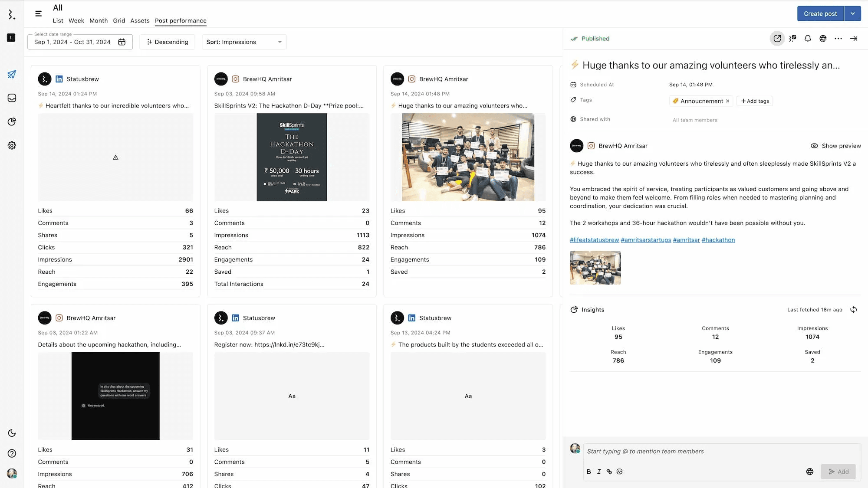The height and width of the screenshot is (488, 868).
Task: Collapse the post detail side panel
Action: pos(853,39)
